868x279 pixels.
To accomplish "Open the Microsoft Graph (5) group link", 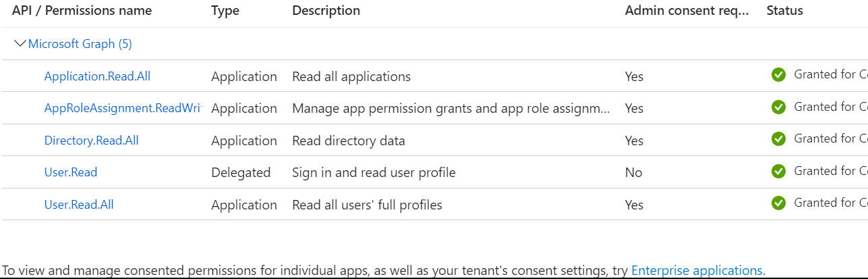I will point(80,44).
